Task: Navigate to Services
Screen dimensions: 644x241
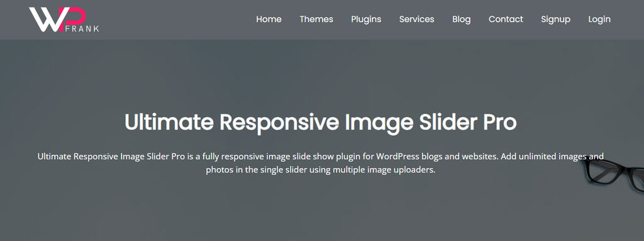Action: [x=416, y=20]
